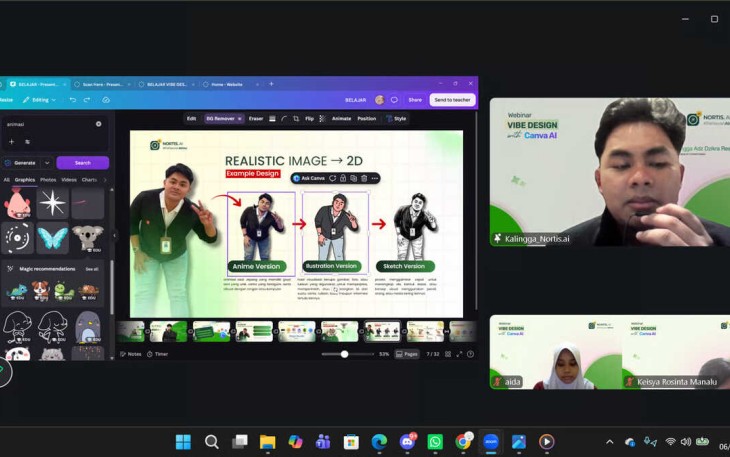
Task: Show hidden system tray icons
Action: tap(609, 442)
